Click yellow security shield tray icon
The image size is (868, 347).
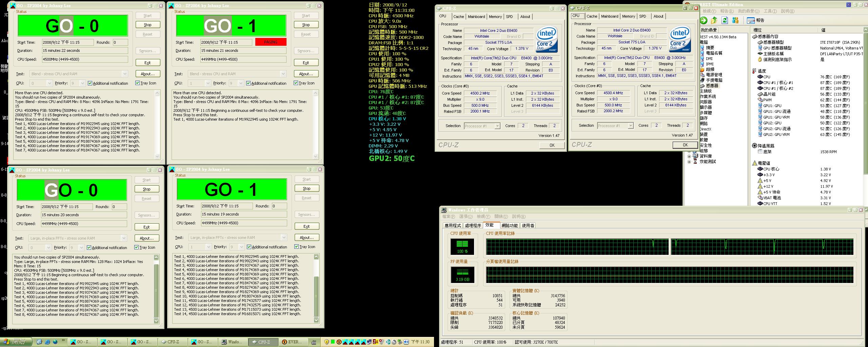pyautogui.click(x=327, y=342)
